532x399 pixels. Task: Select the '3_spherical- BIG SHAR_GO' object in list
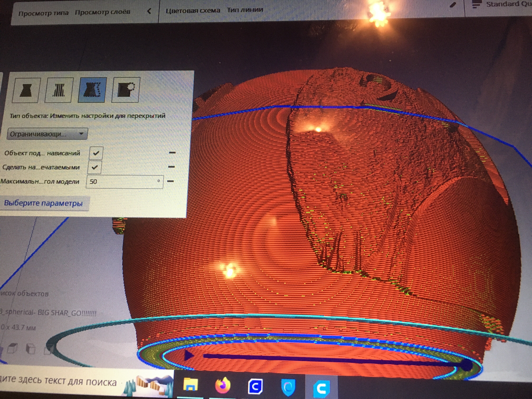click(48, 313)
